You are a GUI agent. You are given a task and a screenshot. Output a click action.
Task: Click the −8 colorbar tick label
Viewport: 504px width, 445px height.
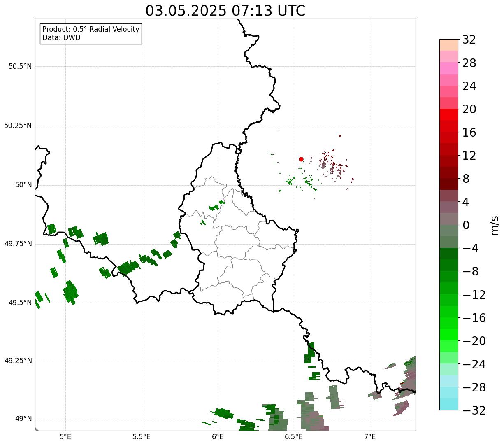click(470, 272)
